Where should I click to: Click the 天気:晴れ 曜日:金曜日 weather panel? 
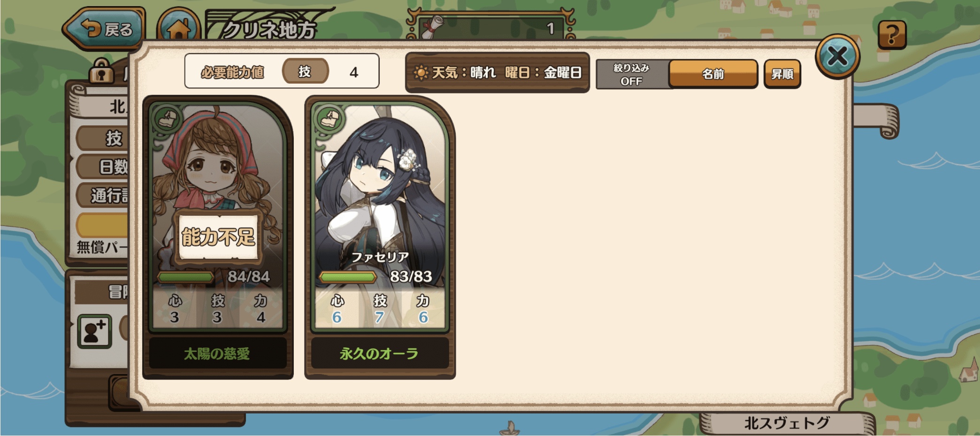click(498, 72)
